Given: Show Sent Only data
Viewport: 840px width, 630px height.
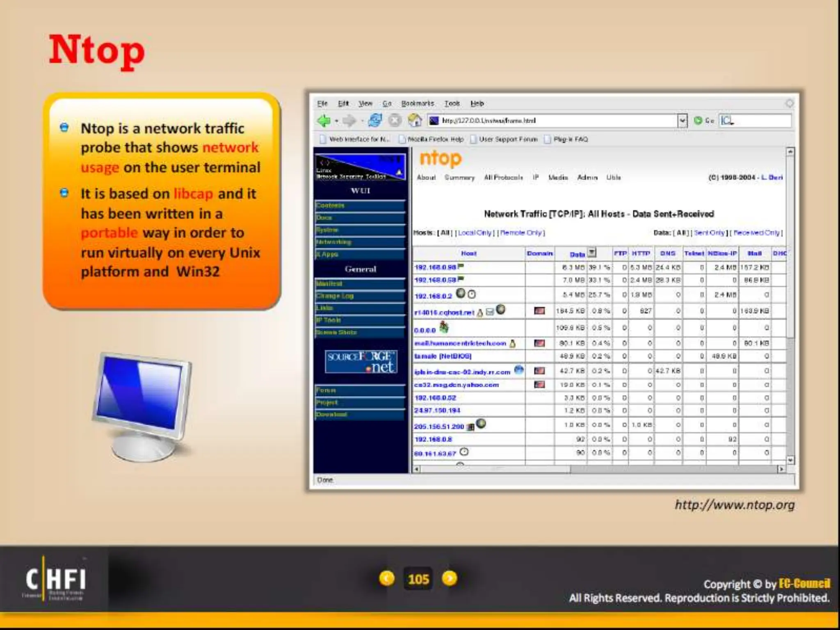Looking at the screenshot, I should pos(709,233).
